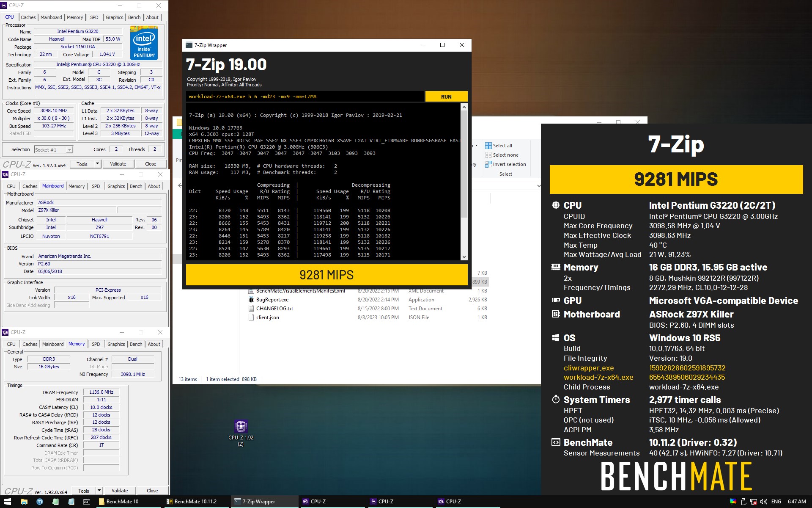
Task: Click the Select none icon in Explorer
Action: click(488, 155)
